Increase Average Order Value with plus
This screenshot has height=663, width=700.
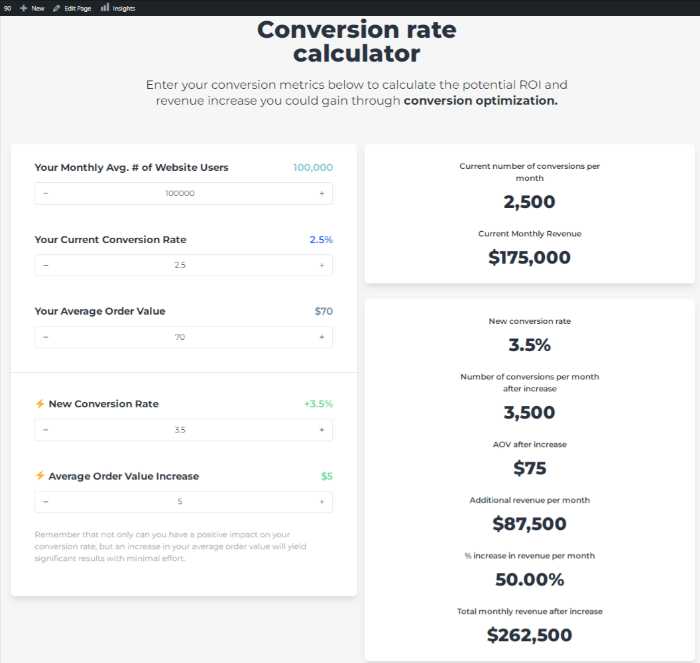[322, 337]
